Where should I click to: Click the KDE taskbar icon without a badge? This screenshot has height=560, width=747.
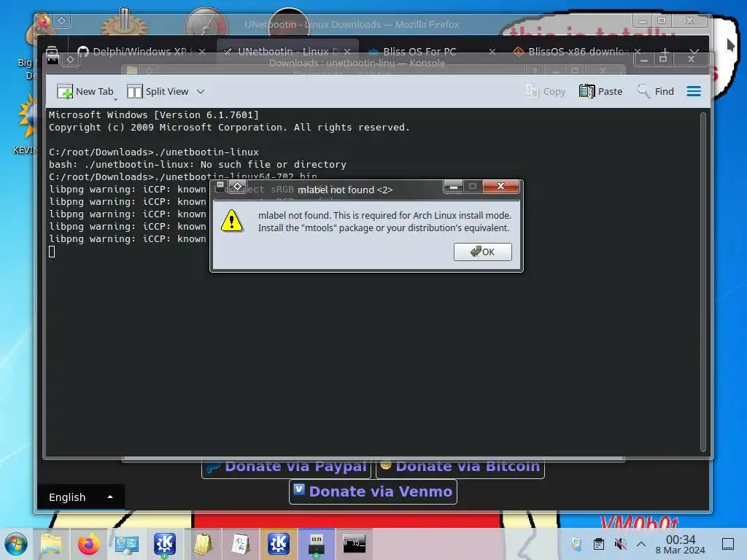[278, 544]
